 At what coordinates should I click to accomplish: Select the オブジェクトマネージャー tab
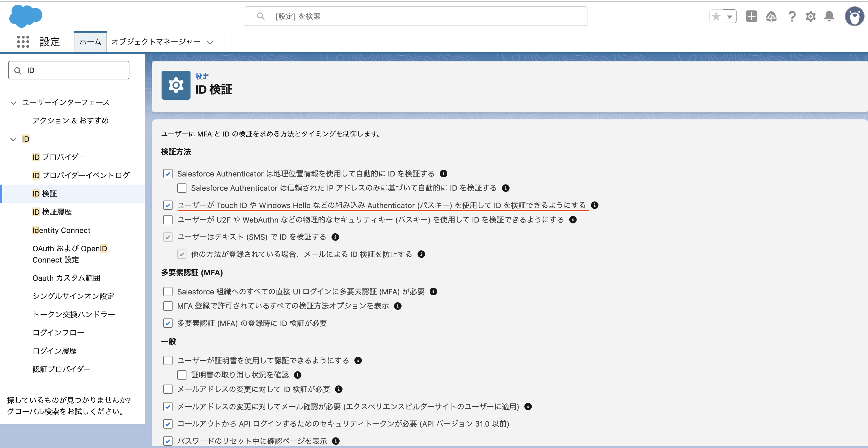pos(156,42)
